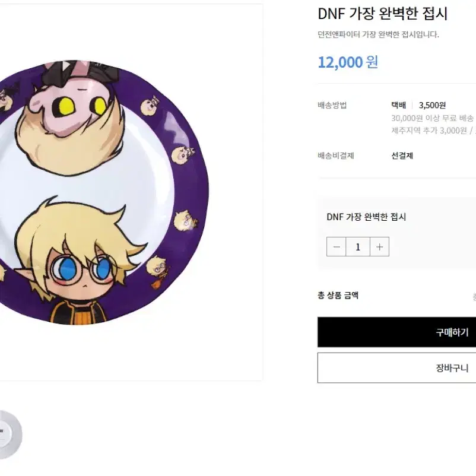Click the quantity input field showing 1
476x476 pixels.
click(358, 247)
